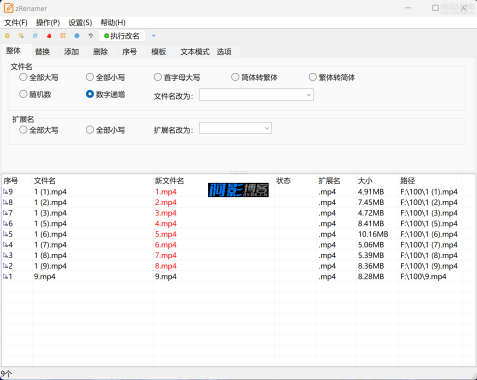Click the size value 8.28MB
Viewport: 477px width, 380px height.
(371, 277)
